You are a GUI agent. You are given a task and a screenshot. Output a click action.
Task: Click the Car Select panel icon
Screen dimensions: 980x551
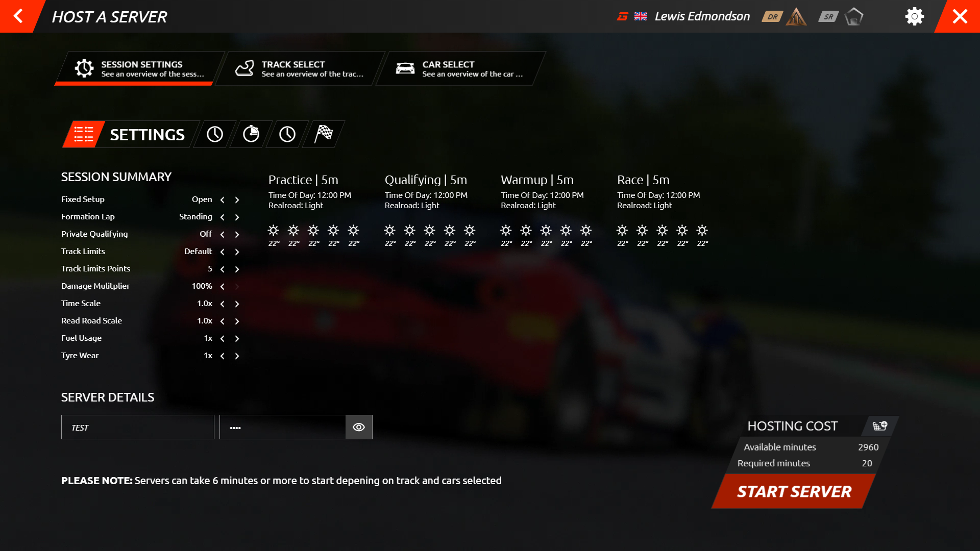click(x=405, y=68)
